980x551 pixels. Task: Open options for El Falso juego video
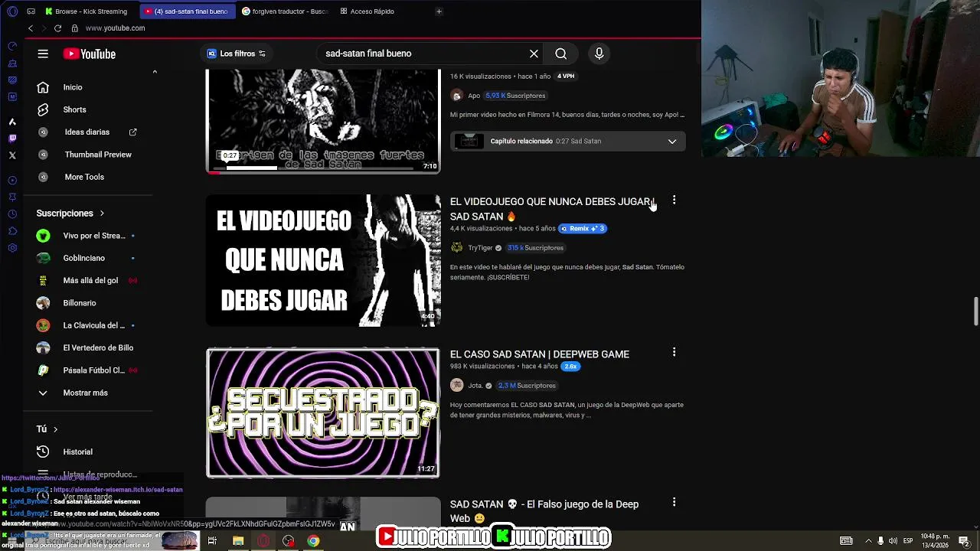[674, 502]
